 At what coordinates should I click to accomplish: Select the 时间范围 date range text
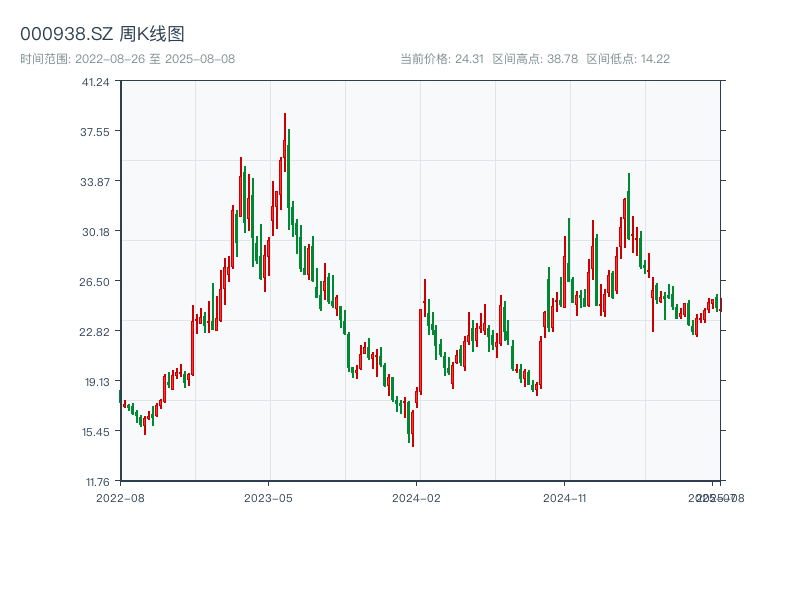coord(127,59)
